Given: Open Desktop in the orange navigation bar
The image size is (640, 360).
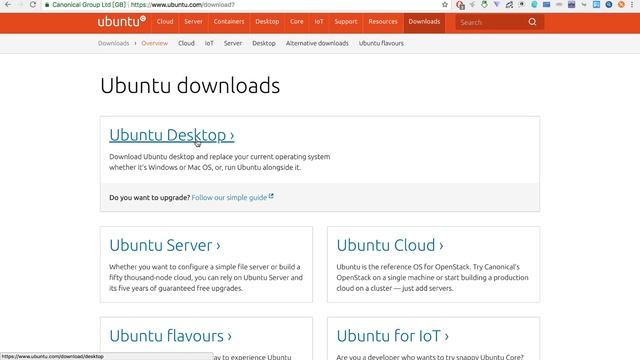Looking at the screenshot, I should coord(267,22).
